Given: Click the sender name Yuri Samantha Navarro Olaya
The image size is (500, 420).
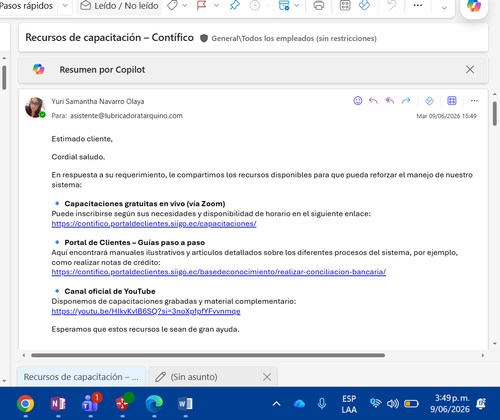Looking at the screenshot, I should click(x=98, y=101).
